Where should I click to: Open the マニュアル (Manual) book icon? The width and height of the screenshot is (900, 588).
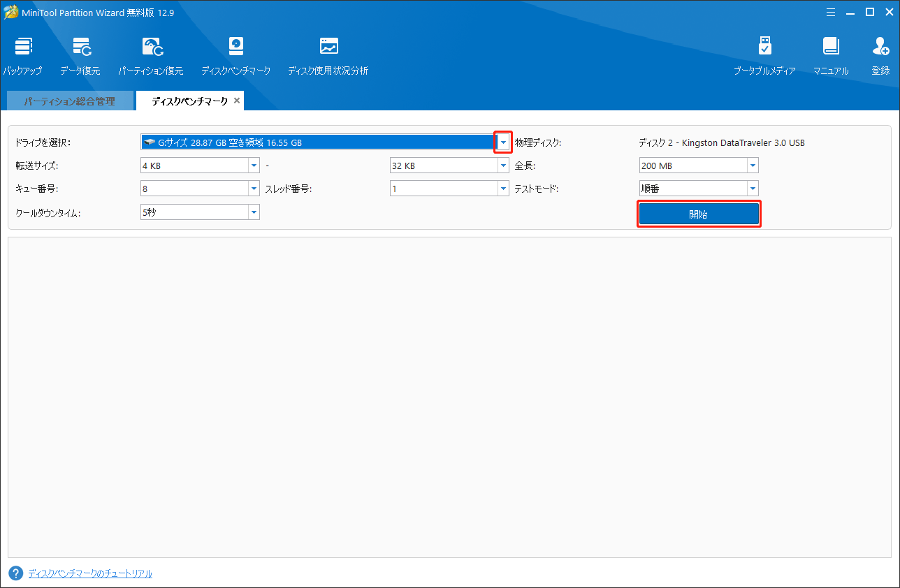831,47
